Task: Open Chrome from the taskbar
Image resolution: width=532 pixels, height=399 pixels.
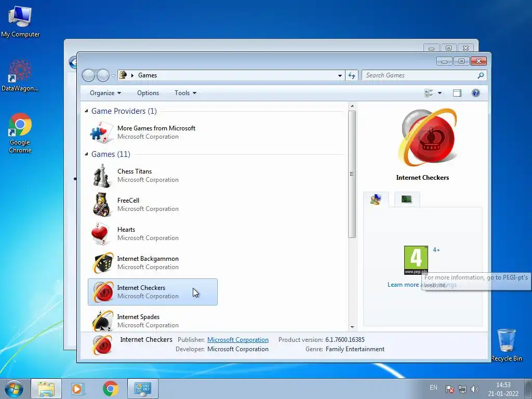Action: point(110,389)
